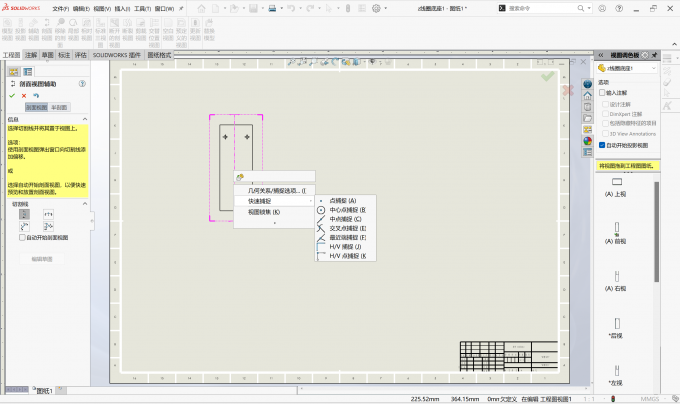Image resolution: width=680 pixels, height=404 pixels.
Task: Cancel section view with the red X in panel
Action: (24, 96)
